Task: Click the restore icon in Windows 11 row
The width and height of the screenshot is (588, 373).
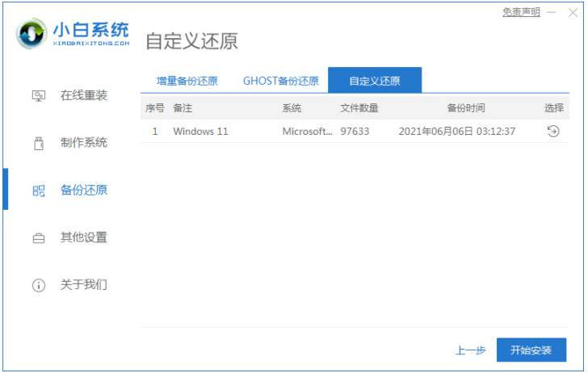Action: (x=553, y=131)
